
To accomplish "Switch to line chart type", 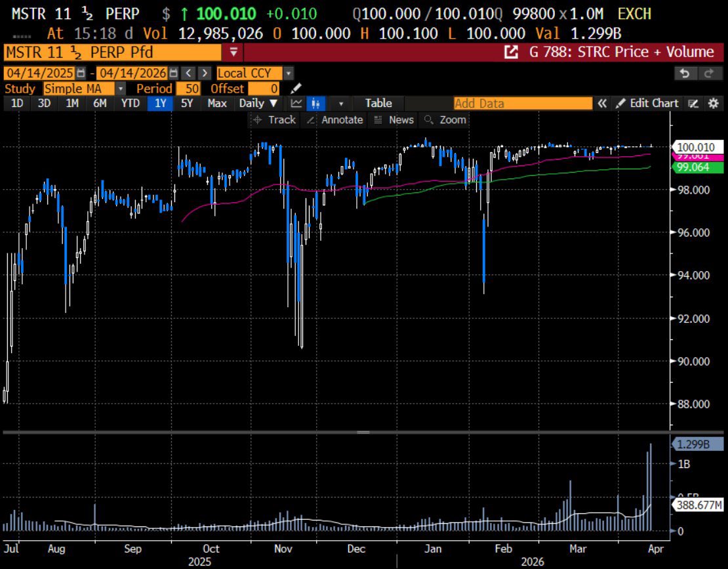I will pos(296,104).
